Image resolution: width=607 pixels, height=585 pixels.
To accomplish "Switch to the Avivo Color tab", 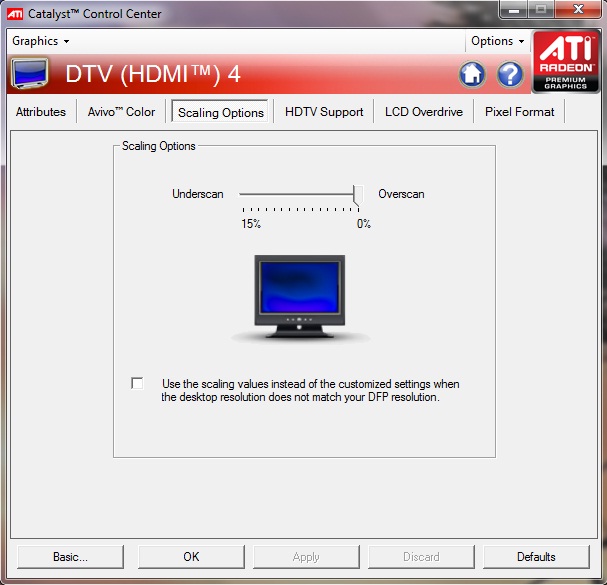I will point(121,112).
